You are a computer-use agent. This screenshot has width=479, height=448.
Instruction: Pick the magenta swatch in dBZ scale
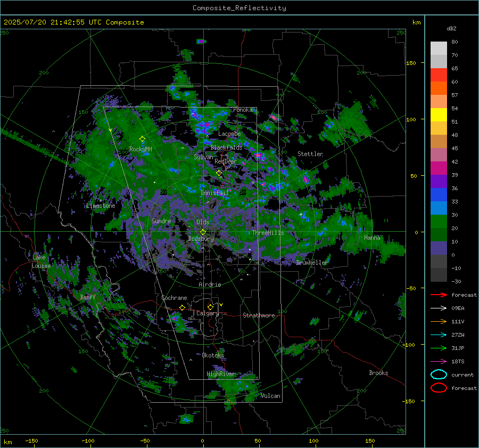click(x=439, y=168)
